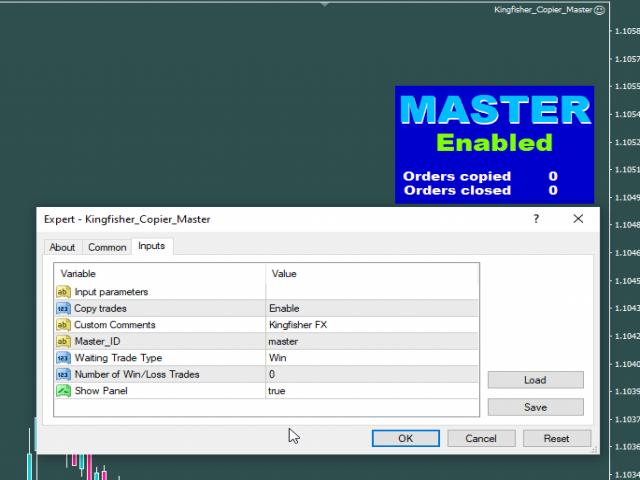Screen dimensions: 640x480
Task: Click the 'MASTER' title on the blue panel
Action: [x=495, y=110]
